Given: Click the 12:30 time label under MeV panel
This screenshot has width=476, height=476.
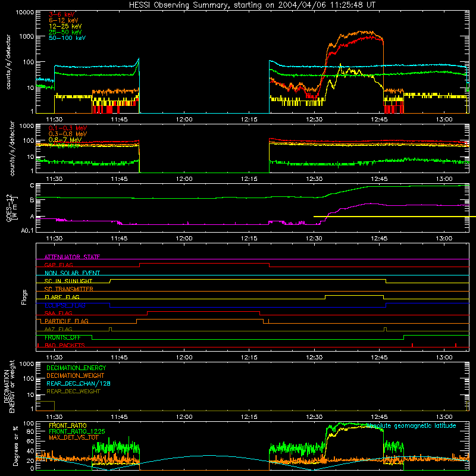Looking at the screenshot, I should click(x=314, y=179).
